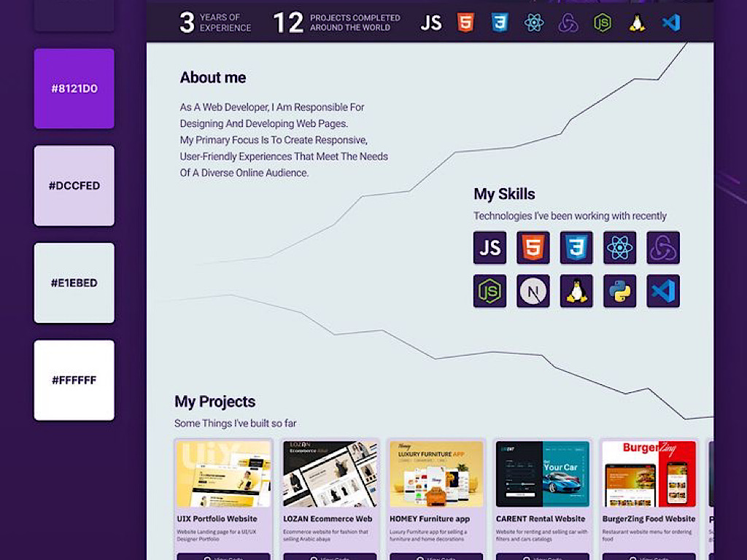
Task: Select the VS Code tile under My Skills
Action: (663, 291)
